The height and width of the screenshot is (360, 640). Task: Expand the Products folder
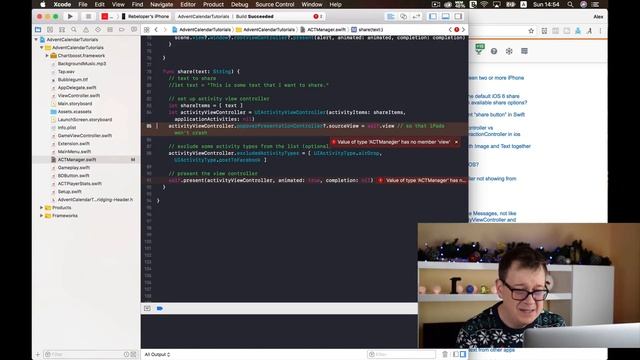pyautogui.click(x=42, y=207)
